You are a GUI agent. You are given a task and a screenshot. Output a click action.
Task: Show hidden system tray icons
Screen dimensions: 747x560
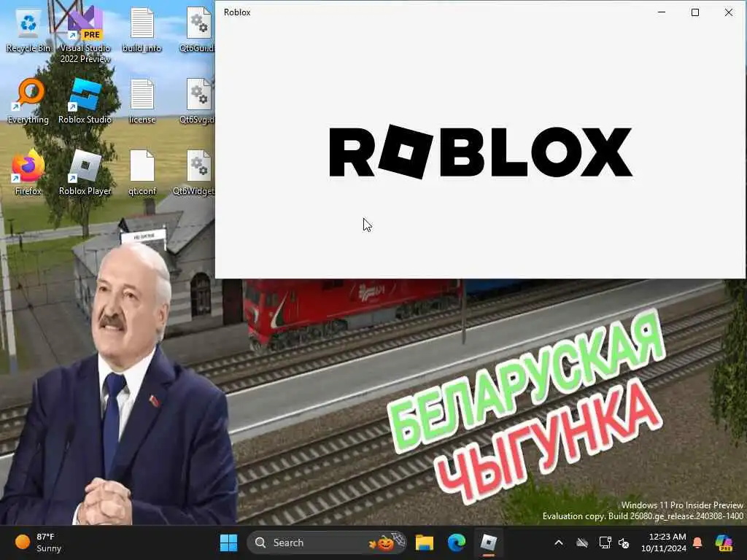coord(559,542)
